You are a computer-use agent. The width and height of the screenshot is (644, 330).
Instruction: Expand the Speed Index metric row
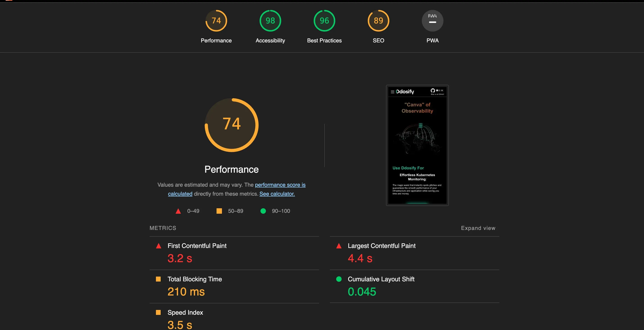[x=185, y=312]
